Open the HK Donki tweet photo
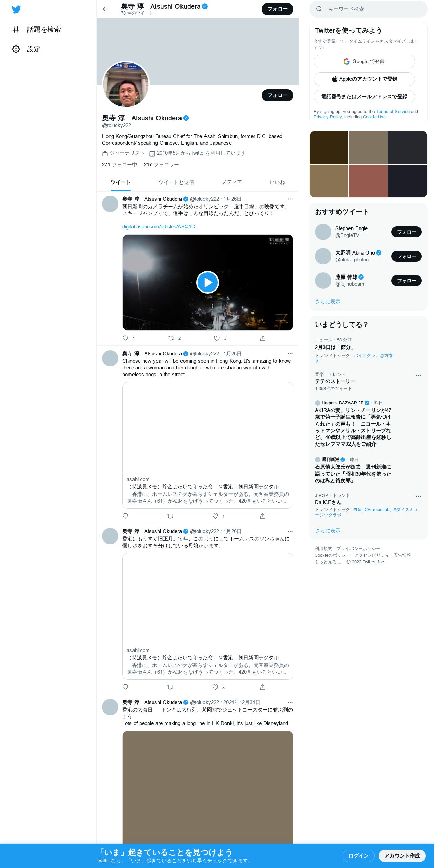The image size is (434, 868). tap(208, 787)
